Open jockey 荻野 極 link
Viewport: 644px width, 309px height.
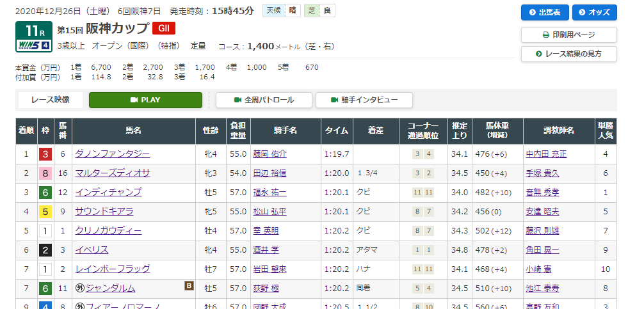(x=266, y=289)
